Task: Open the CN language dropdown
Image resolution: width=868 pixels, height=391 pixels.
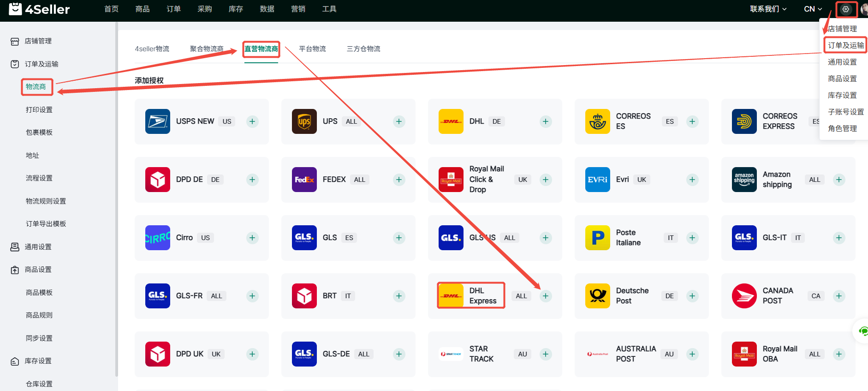Action: [813, 9]
